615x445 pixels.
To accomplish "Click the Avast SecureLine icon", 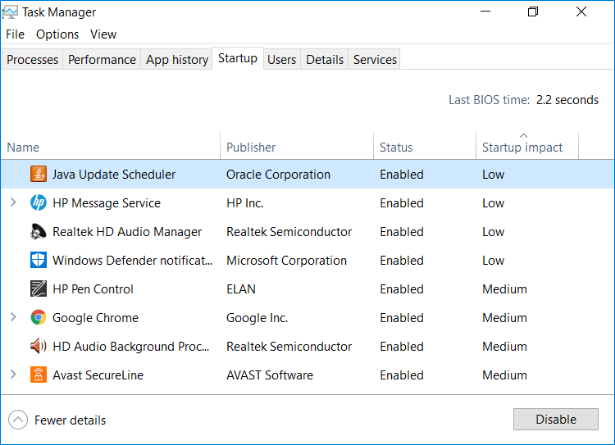I will pyautogui.click(x=38, y=375).
